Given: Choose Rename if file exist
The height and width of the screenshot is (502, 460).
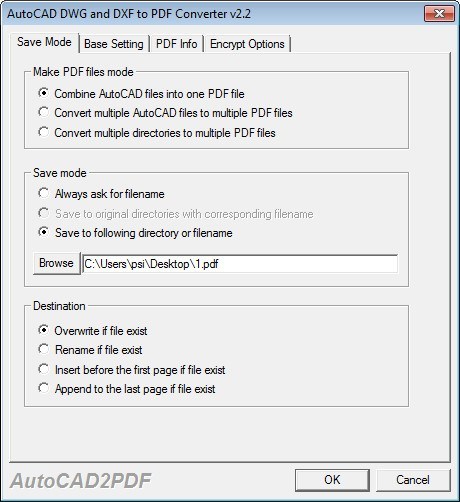Looking at the screenshot, I should click(90, 350).
